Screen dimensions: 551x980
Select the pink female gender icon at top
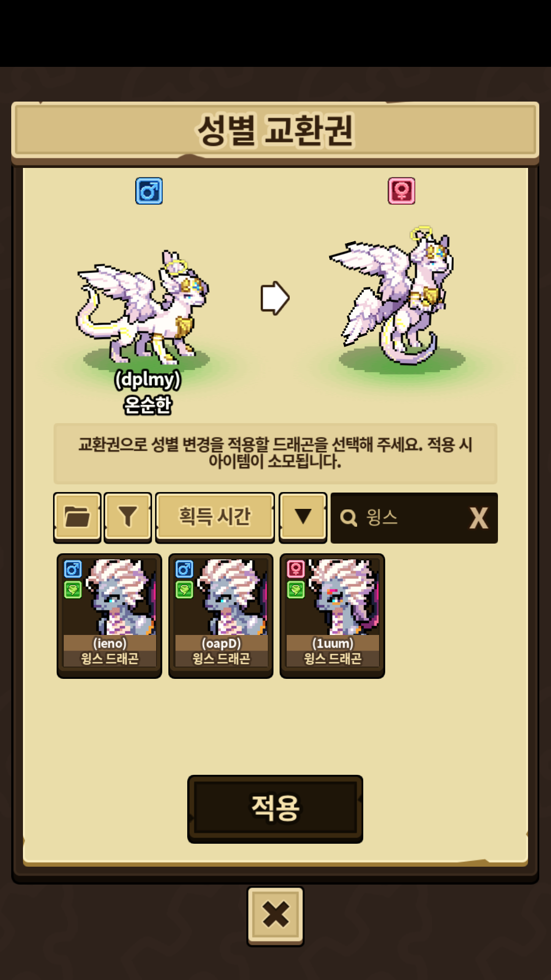402,191
